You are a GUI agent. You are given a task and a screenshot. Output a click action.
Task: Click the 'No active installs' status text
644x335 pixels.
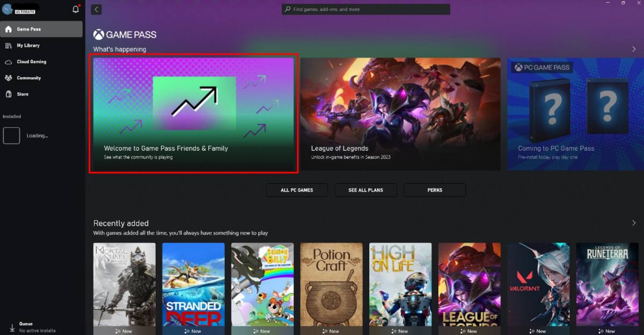click(38, 331)
